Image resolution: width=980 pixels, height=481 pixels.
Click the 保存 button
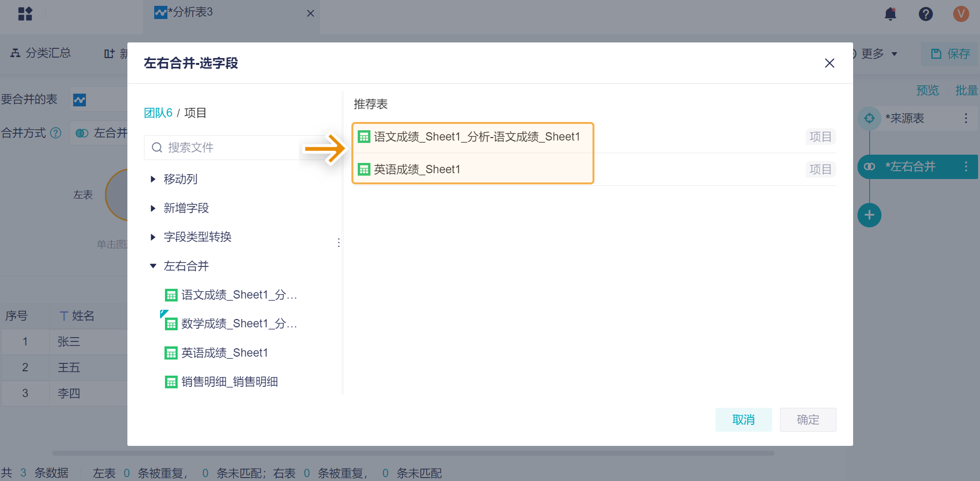[x=950, y=54]
